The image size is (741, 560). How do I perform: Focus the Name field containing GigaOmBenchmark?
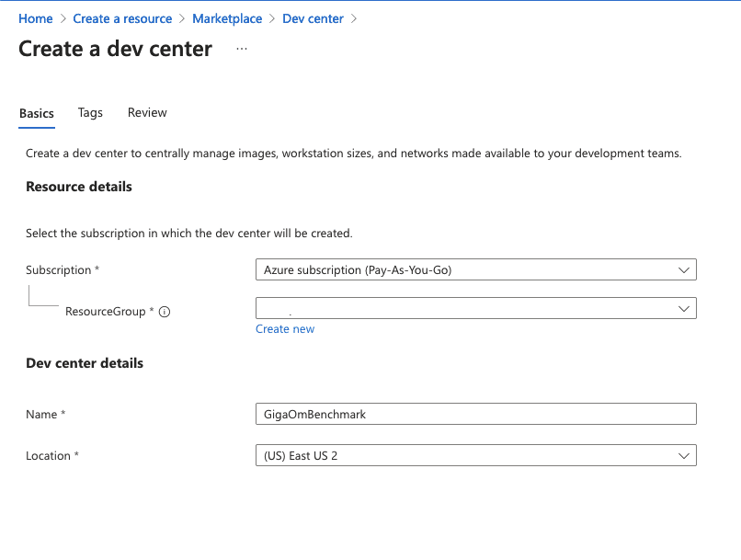(475, 415)
